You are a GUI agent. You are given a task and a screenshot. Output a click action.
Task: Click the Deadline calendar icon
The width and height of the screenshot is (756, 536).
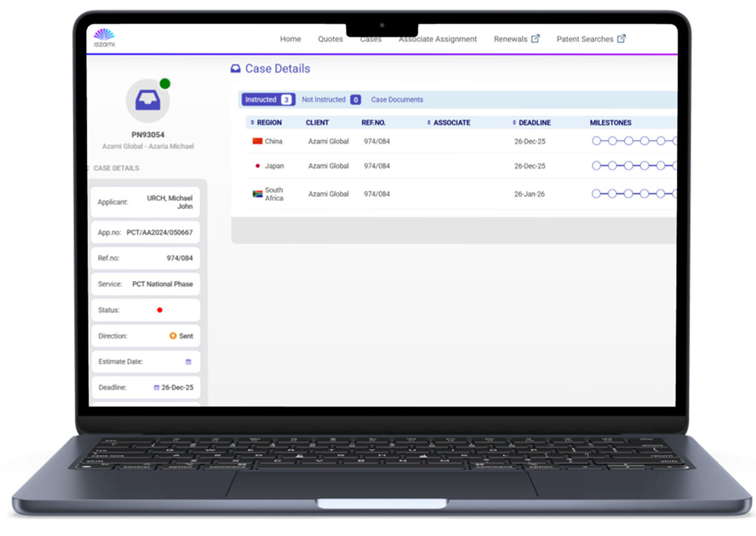[x=157, y=388]
